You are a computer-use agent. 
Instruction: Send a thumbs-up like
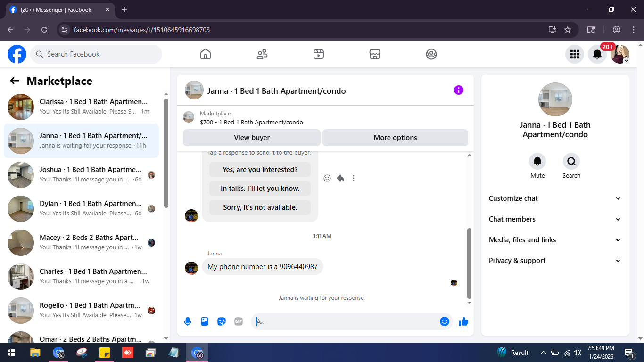pyautogui.click(x=463, y=321)
